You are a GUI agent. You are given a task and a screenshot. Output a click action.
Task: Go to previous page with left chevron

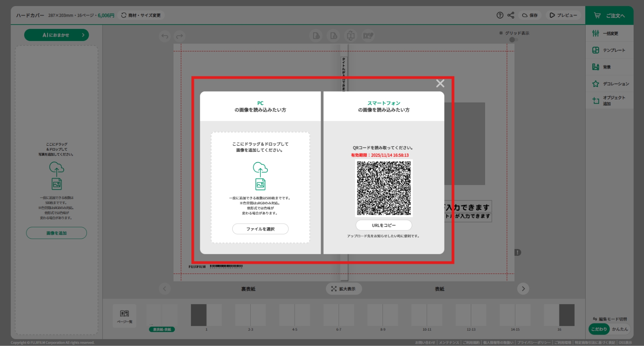165,289
